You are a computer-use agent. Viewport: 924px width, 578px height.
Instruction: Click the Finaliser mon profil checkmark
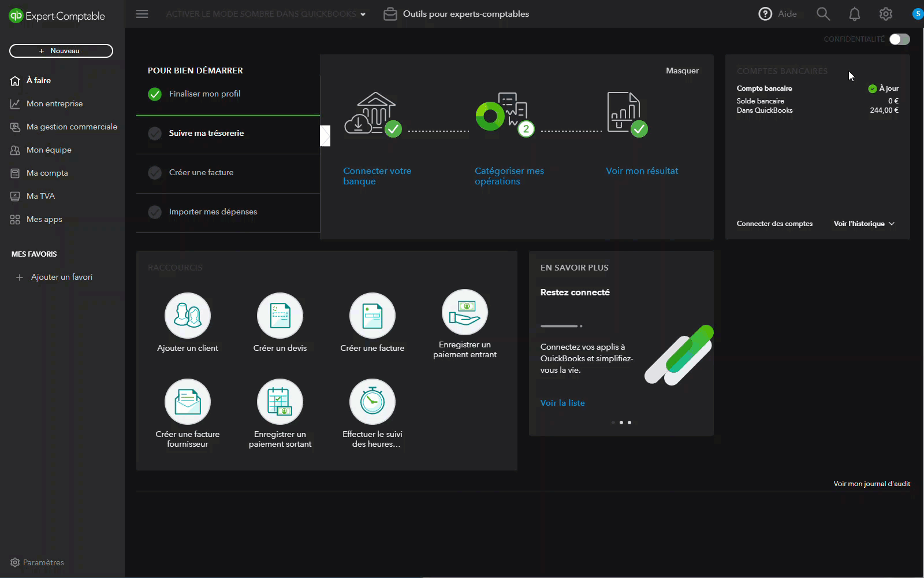click(x=155, y=94)
